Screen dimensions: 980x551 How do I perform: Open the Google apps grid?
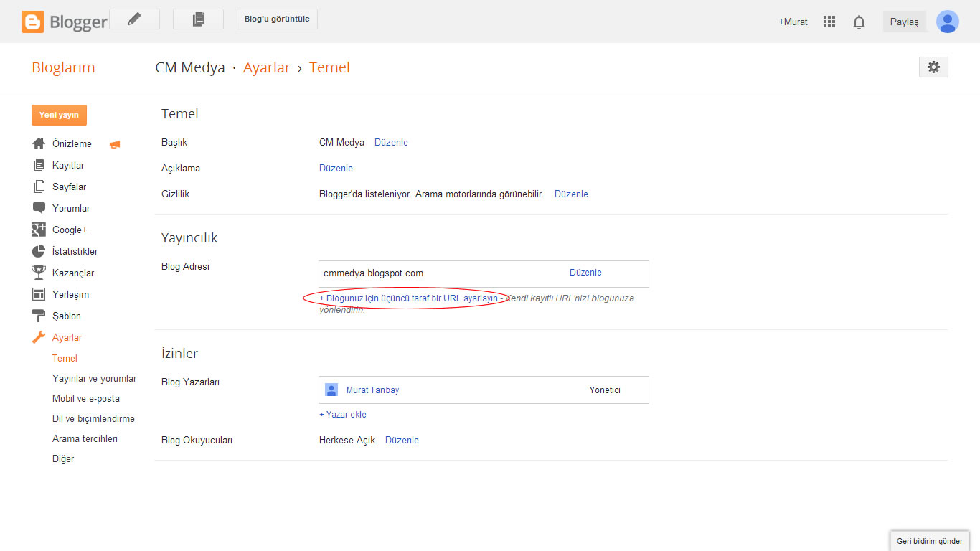pyautogui.click(x=829, y=22)
